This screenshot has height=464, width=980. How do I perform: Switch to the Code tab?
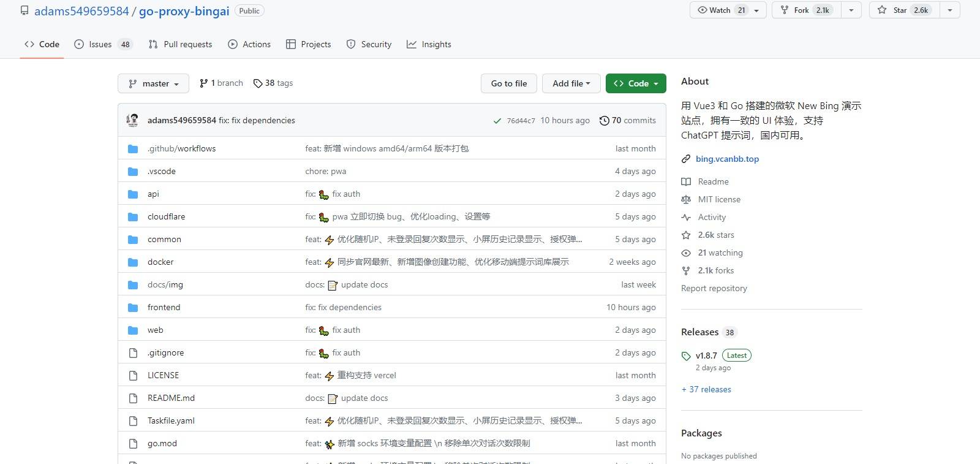[x=42, y=44]
